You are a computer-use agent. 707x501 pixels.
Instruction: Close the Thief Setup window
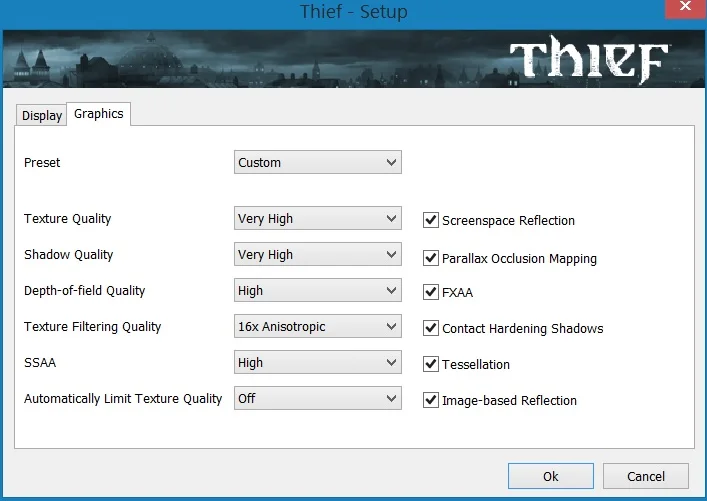[685, 8]
